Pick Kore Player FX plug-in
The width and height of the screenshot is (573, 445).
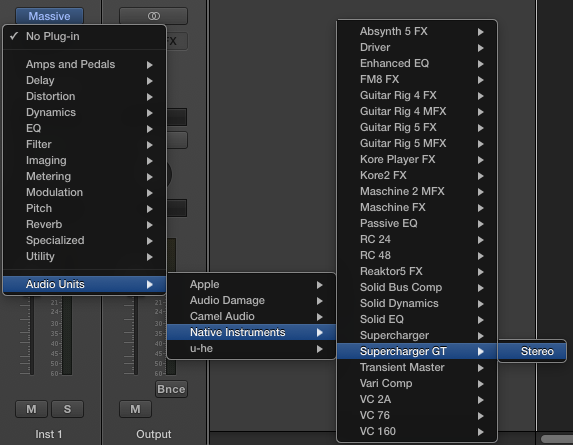coord(417,160)
